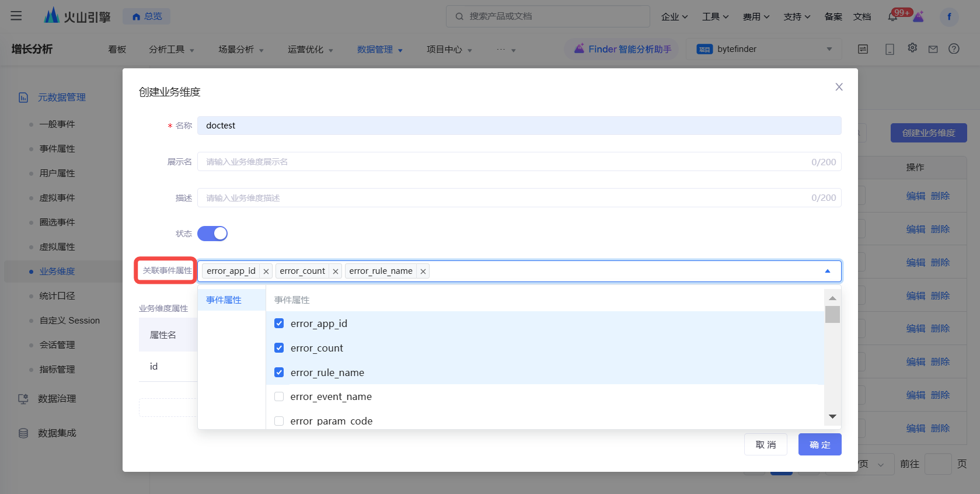The width and height of the screenshot is (980, 494).
Task: Go to 虚拟事件 in sidebar
Action: click(57, 198)
